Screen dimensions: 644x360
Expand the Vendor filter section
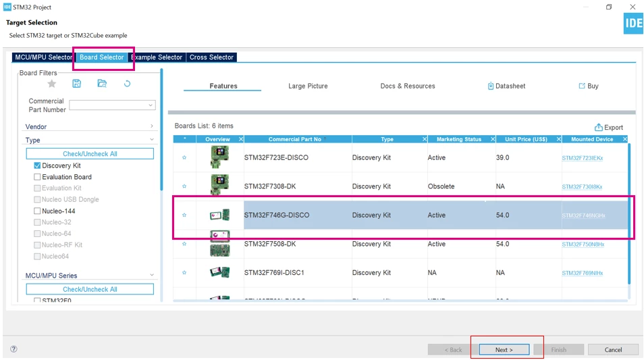pos(152,126)
